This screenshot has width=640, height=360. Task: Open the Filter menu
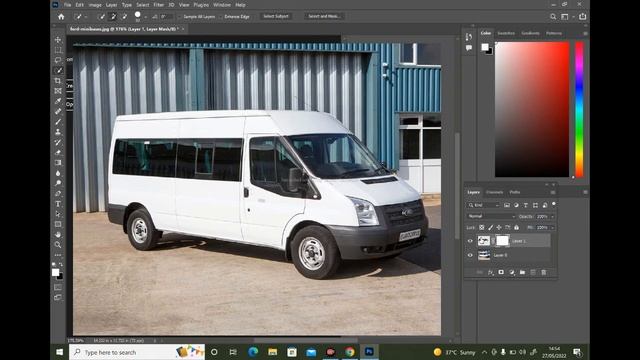point(158,5)
